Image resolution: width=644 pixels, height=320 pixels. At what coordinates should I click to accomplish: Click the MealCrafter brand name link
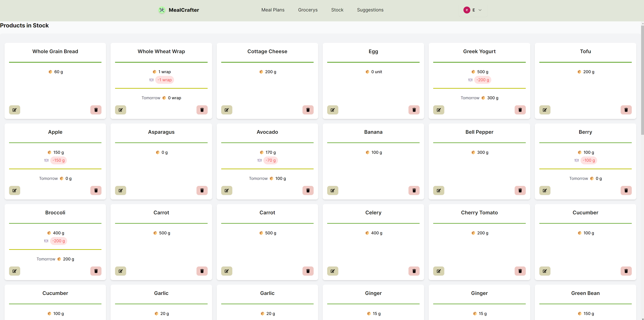pos(184,10)
